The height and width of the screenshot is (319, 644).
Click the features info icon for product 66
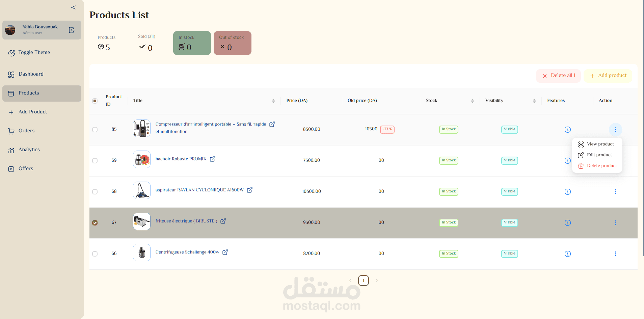[568, 254]
